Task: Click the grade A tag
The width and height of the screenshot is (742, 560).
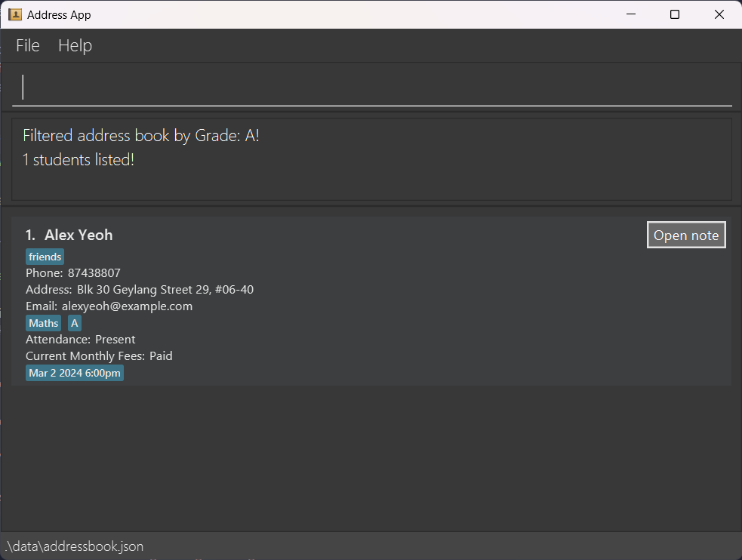Action: coord(75,323)
